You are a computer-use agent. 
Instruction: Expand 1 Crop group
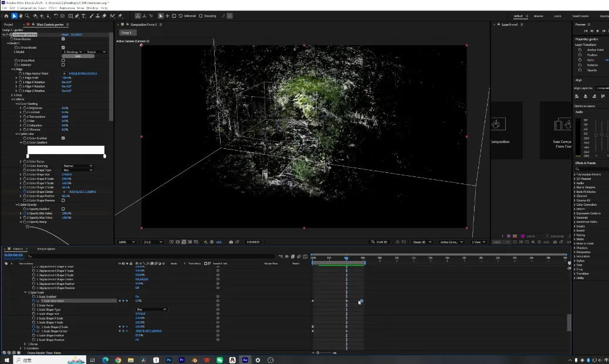(x=12, y=95)
